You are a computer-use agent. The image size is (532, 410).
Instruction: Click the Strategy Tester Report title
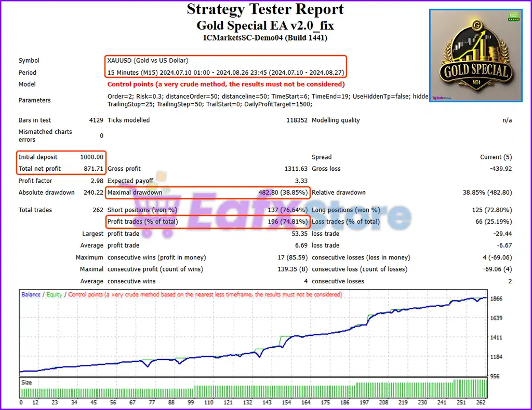[x=265, y=9]
